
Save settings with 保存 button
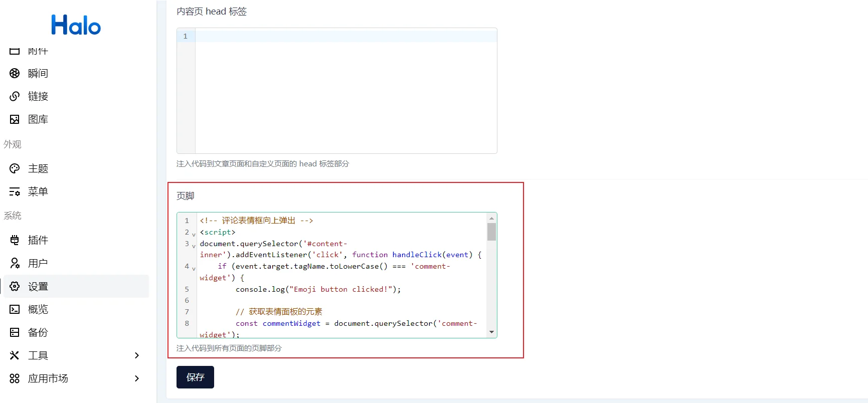195,377
